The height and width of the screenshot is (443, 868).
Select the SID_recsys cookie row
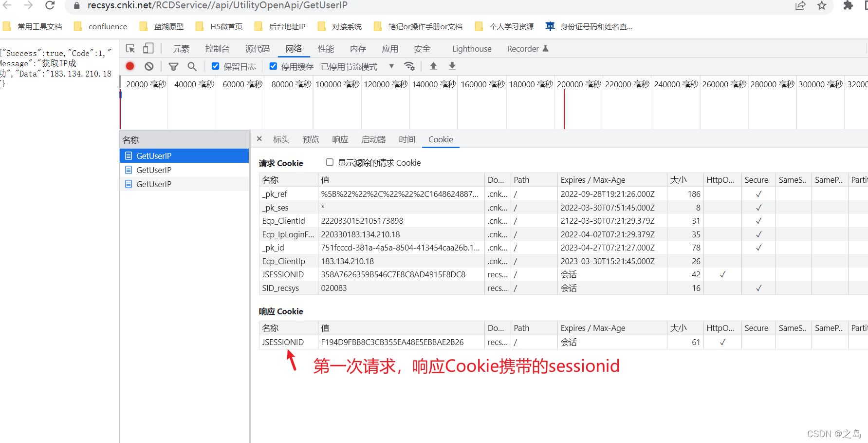(x=563, y=288)
